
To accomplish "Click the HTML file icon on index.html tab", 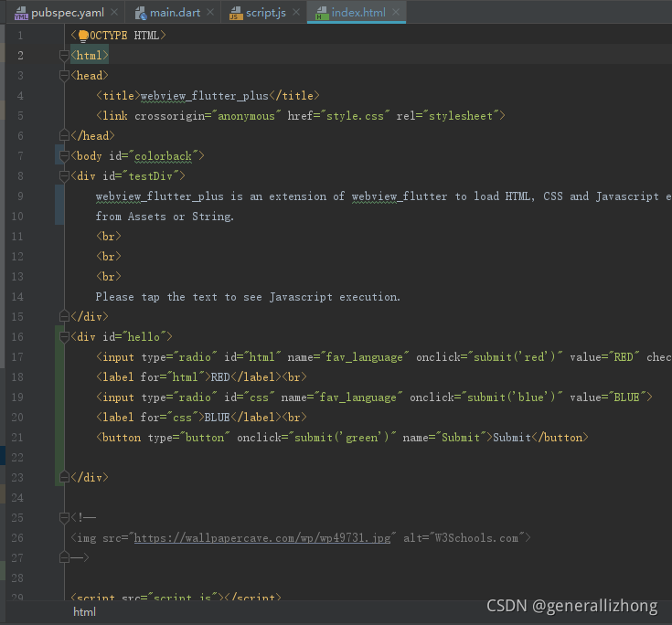I will pos(322,14).
